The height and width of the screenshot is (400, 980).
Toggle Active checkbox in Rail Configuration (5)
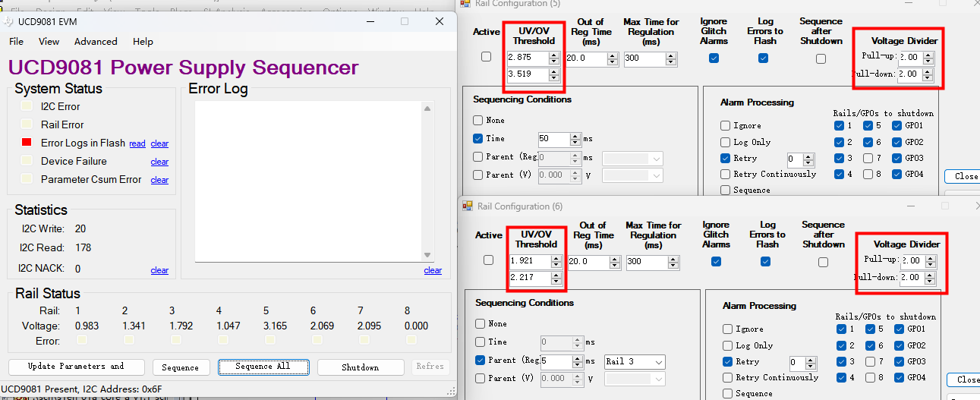coord(486,57)
